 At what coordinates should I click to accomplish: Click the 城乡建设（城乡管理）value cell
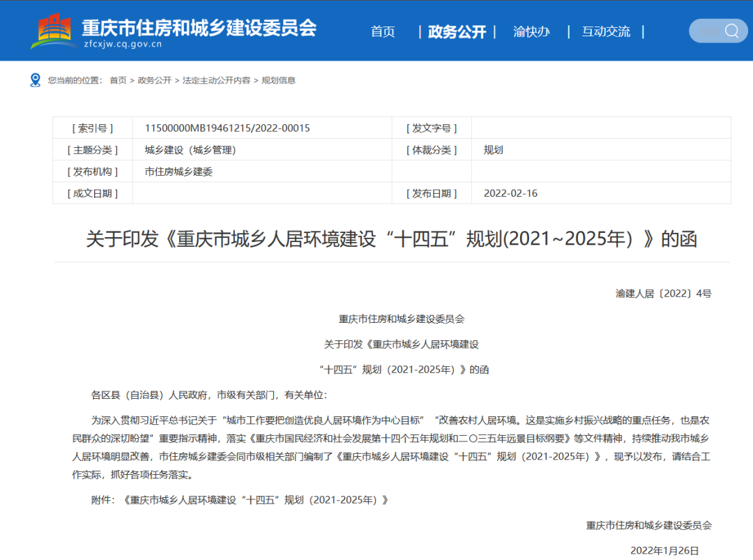tap(262, 150)
